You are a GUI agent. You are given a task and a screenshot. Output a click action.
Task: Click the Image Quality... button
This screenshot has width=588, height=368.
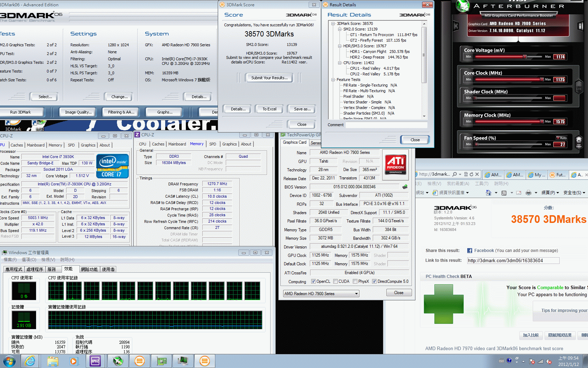(78, 112)
